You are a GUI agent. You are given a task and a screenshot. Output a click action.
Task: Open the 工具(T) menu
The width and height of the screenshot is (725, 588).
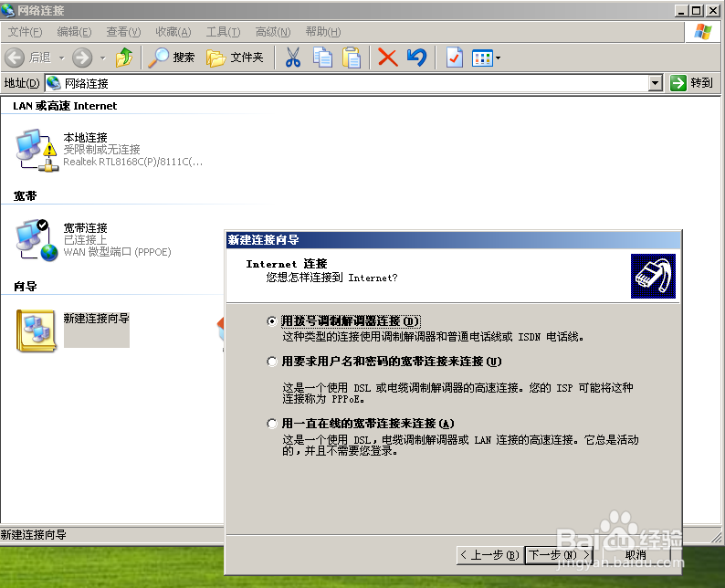(223, 32)
